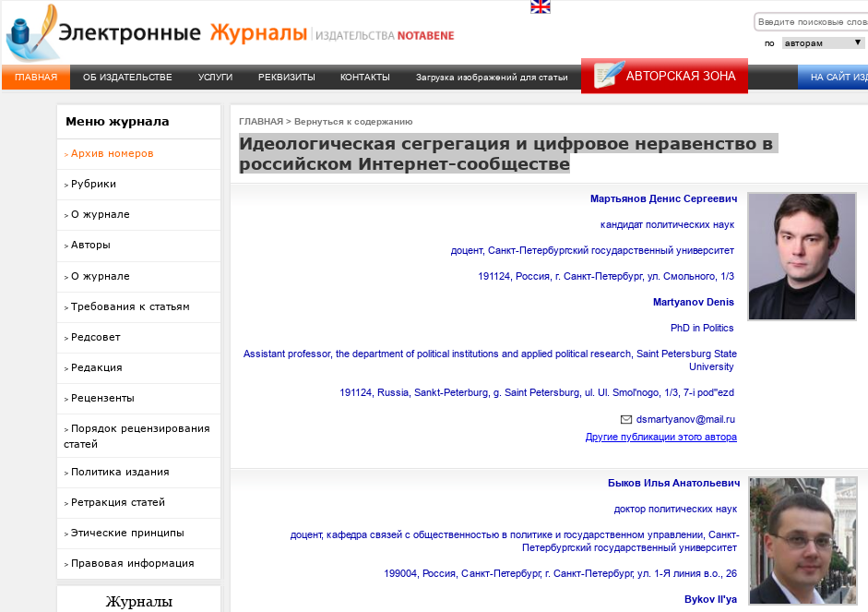Click the notepad icon in Авторская зона
Viewport: 868px width, 612px height.
coord(609,76)
